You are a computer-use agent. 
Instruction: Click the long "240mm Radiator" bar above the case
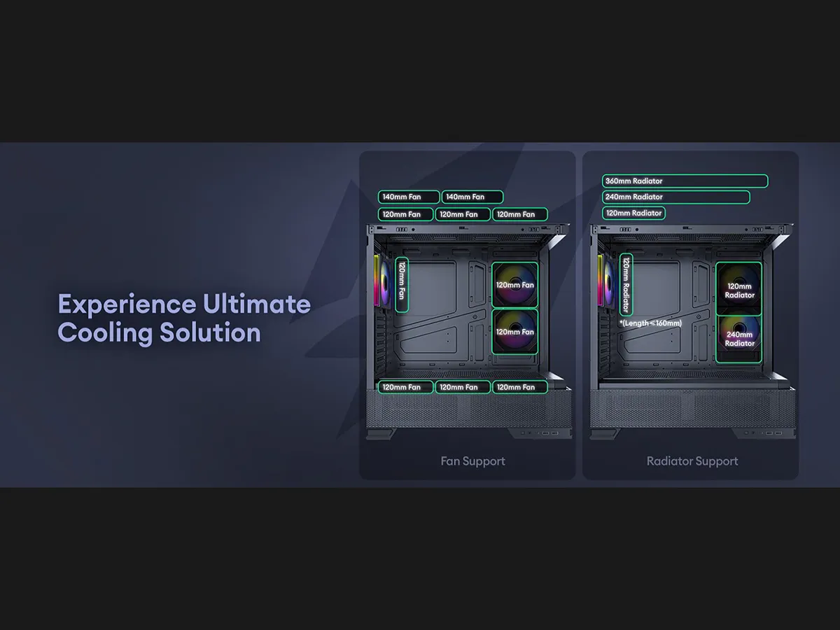pyautogui.click(x=675, y=197)
